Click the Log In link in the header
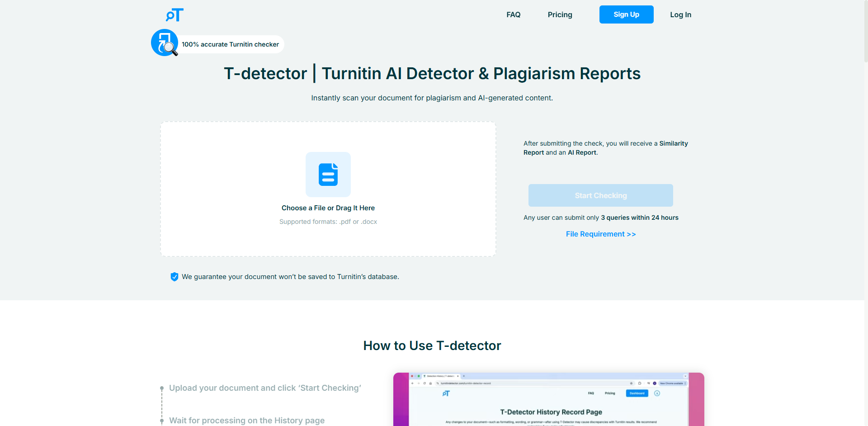Screen dimensions: 868x426 click(681, 14)
